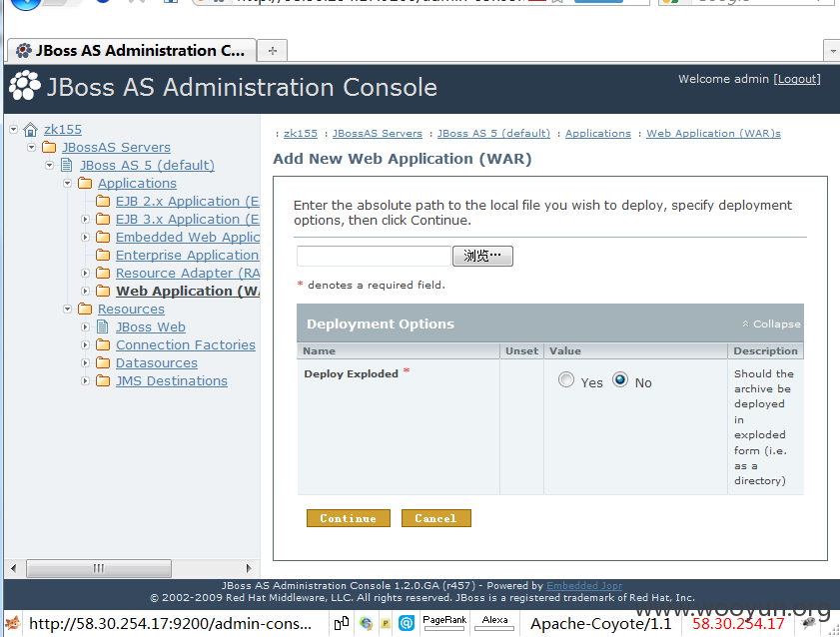Open the JMS Destinations tree link
This screenshot has height=637, width=840.
tap(172, 380)
